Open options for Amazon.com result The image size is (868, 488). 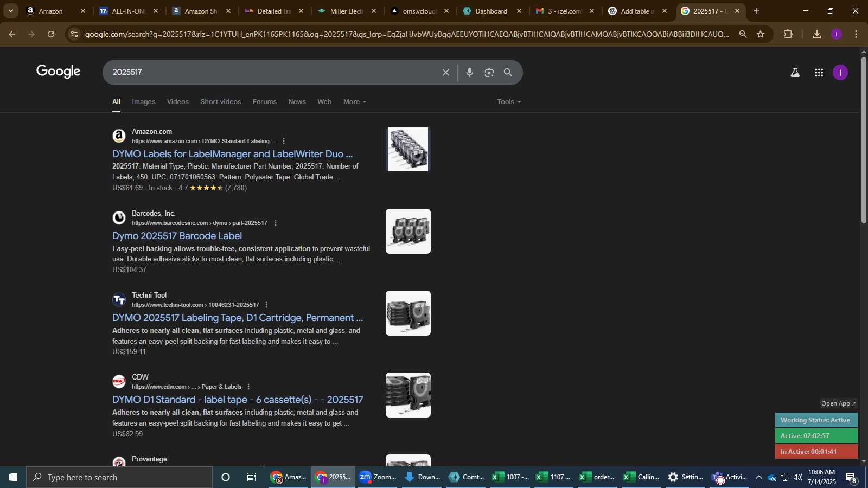(284, 141)
